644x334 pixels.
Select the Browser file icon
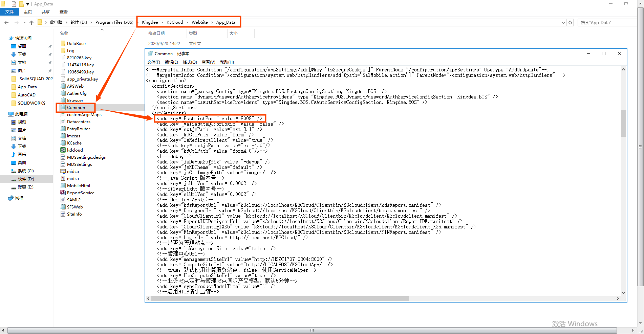tap(63, 100)
